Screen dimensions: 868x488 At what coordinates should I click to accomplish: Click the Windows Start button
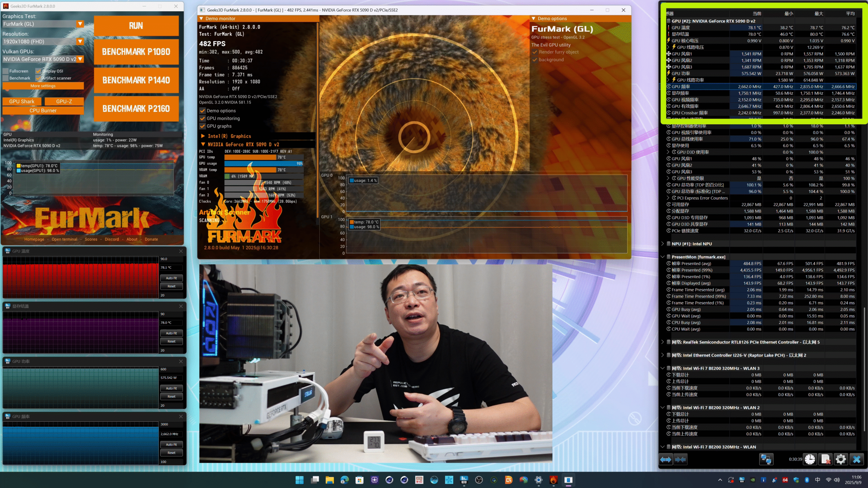(x=300, y=480)
